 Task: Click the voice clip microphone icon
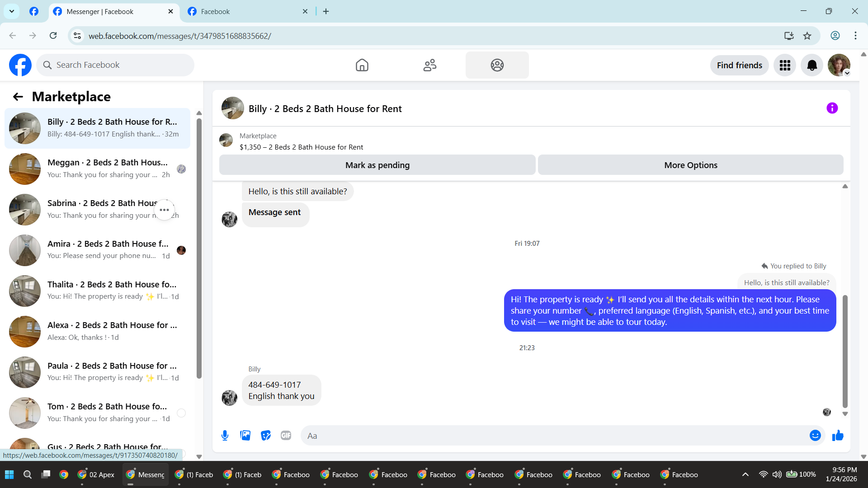[225, 436]
